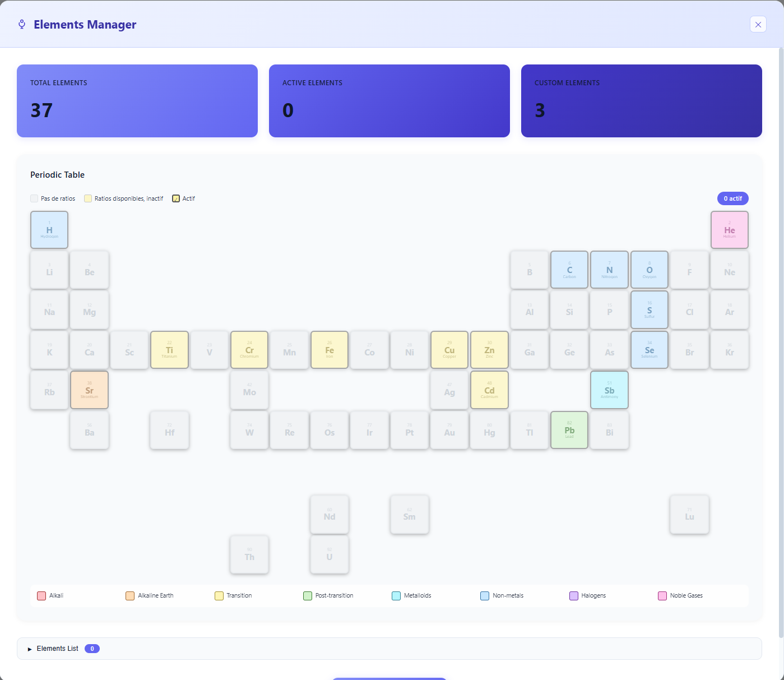Viewport: 784px width, 680px height.
Task: Click the Zinc (Zn) element tile
Action: point(489,350)
